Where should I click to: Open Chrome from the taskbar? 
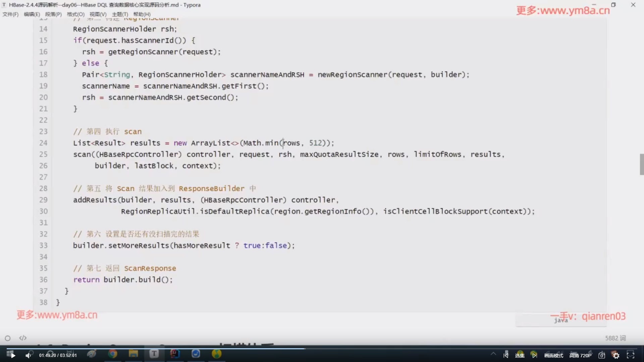click(113, 354)
